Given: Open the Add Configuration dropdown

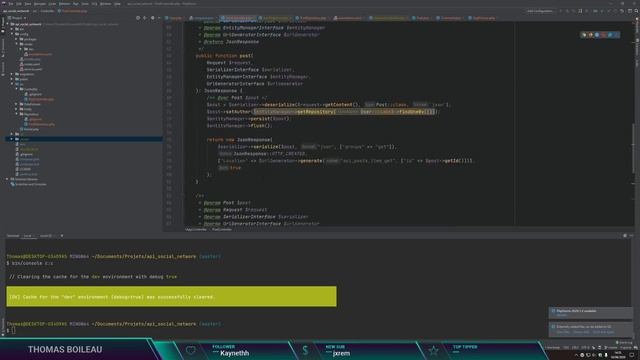Looking at the screenshot, I should [540, 11].
